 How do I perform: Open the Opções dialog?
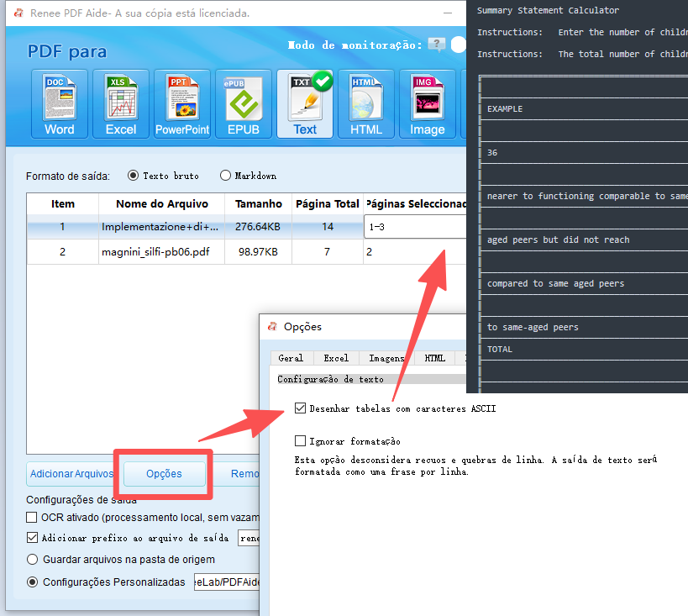162,474
